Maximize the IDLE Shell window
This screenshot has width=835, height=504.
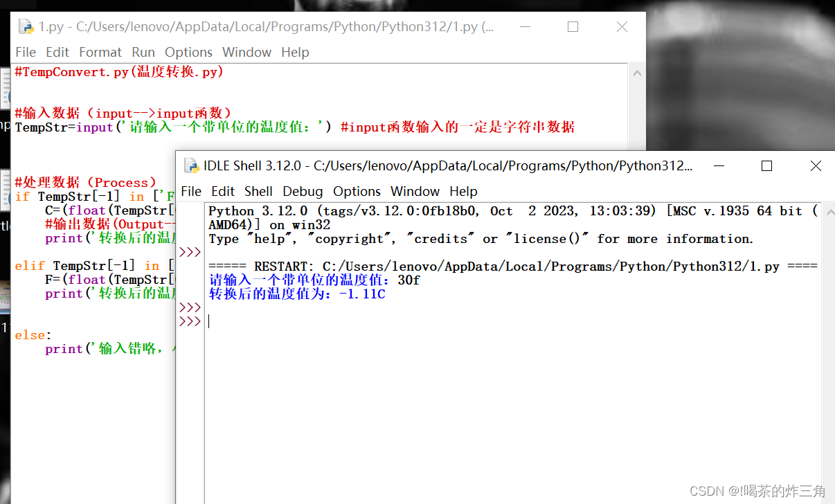766,166
